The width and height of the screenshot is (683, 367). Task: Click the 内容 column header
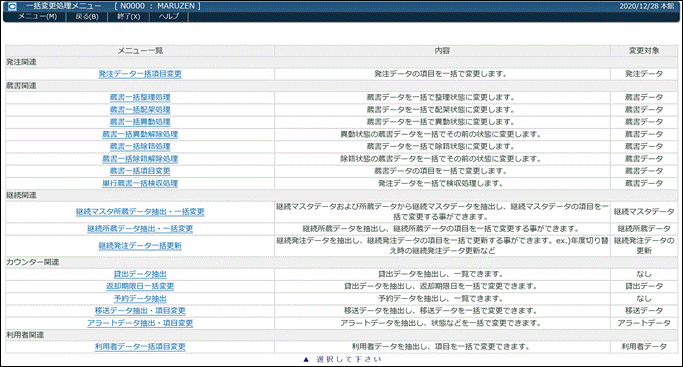point(442,51)
